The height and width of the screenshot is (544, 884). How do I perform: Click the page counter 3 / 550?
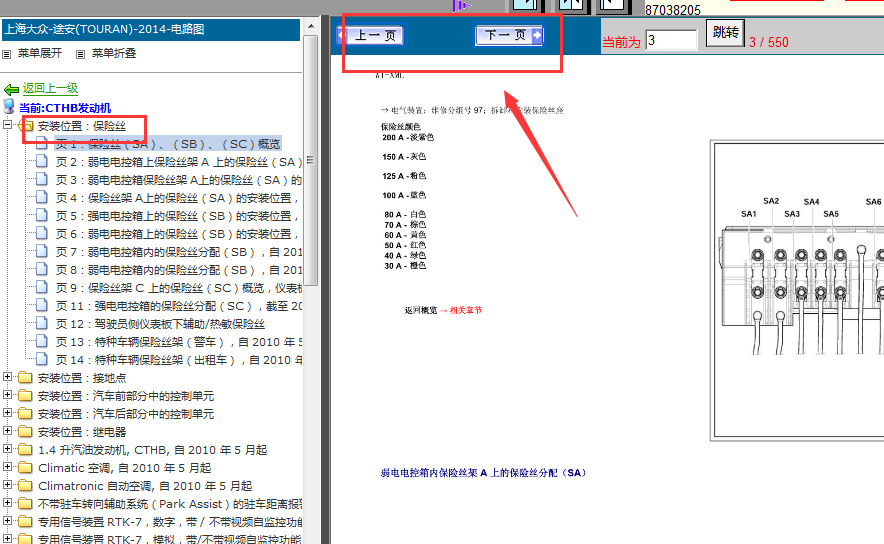coord(768,42)
